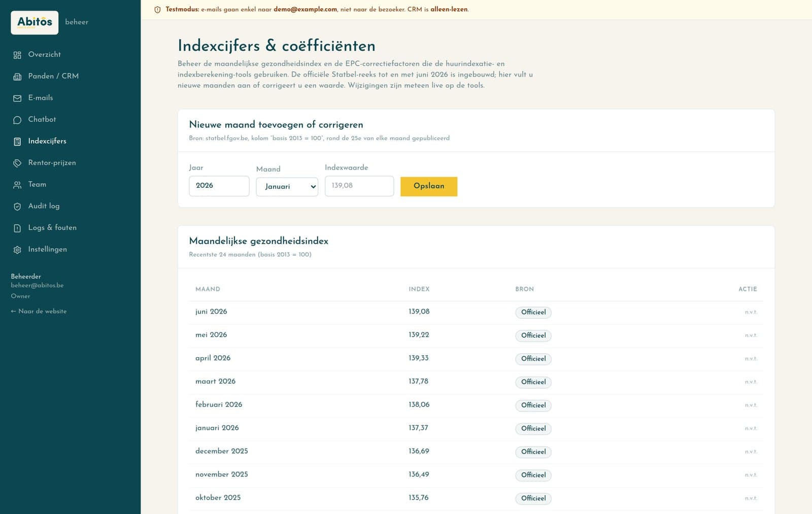Click the Panden / CRM building icon

(17, 77)
